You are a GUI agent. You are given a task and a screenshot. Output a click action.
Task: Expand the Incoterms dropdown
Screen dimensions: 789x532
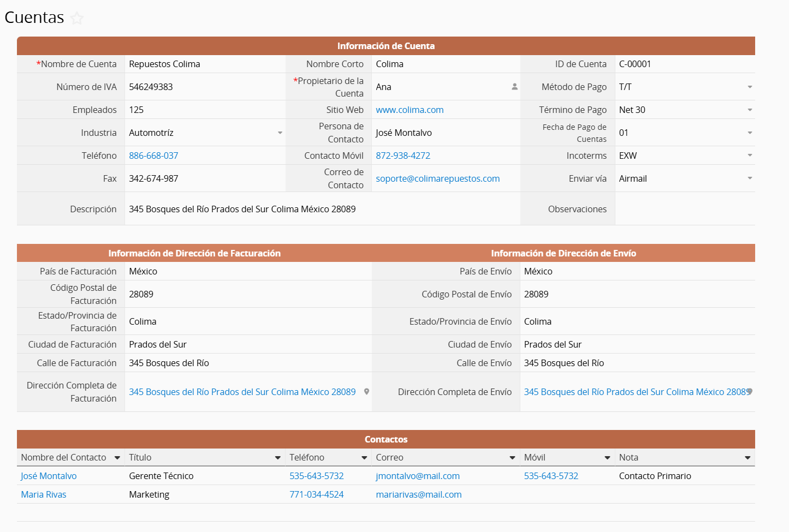[x=750, y=156]
